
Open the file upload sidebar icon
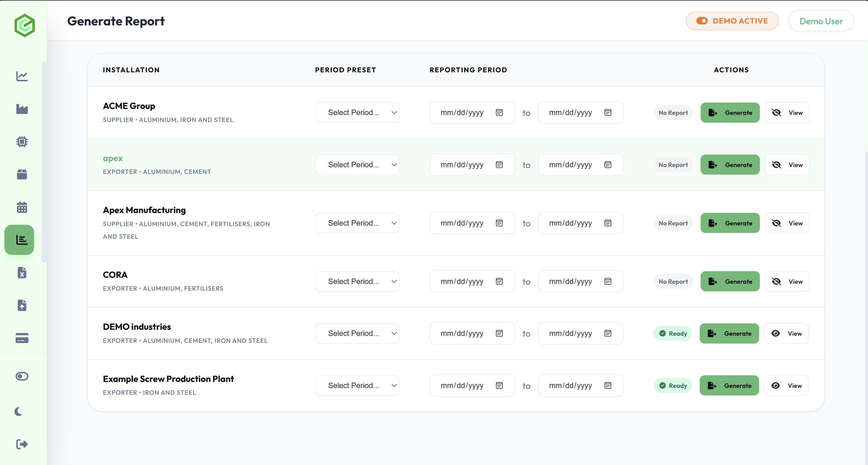(22, 305)
